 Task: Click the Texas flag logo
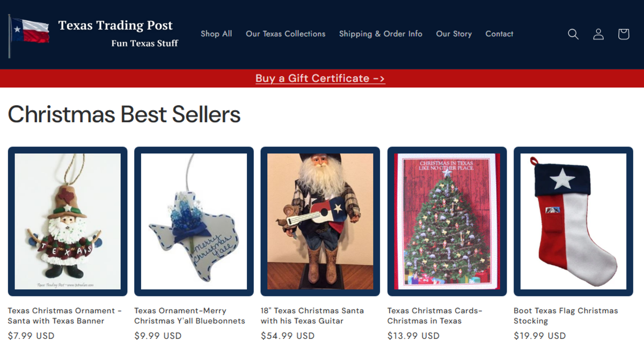coord(30,35)
